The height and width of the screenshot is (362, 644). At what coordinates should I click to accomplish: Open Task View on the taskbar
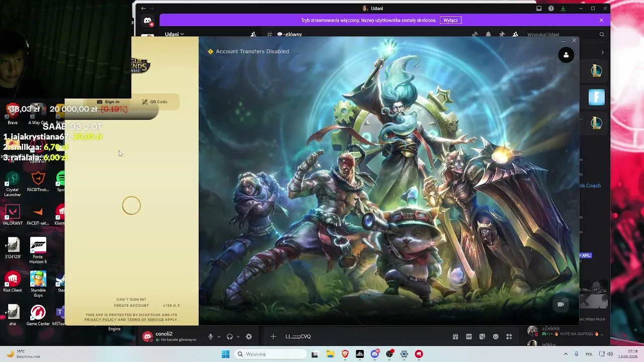315,354
